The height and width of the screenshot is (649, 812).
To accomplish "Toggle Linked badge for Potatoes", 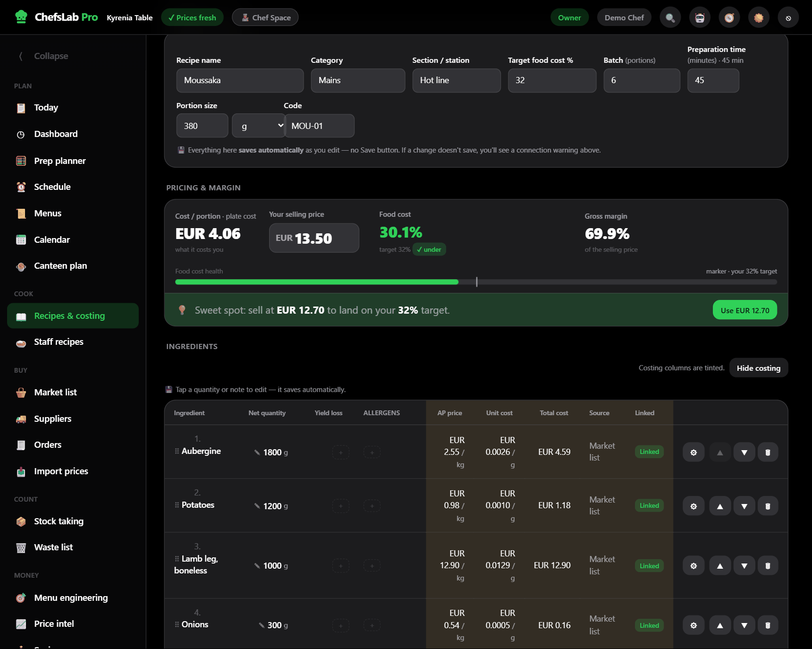I will [649, 505].
